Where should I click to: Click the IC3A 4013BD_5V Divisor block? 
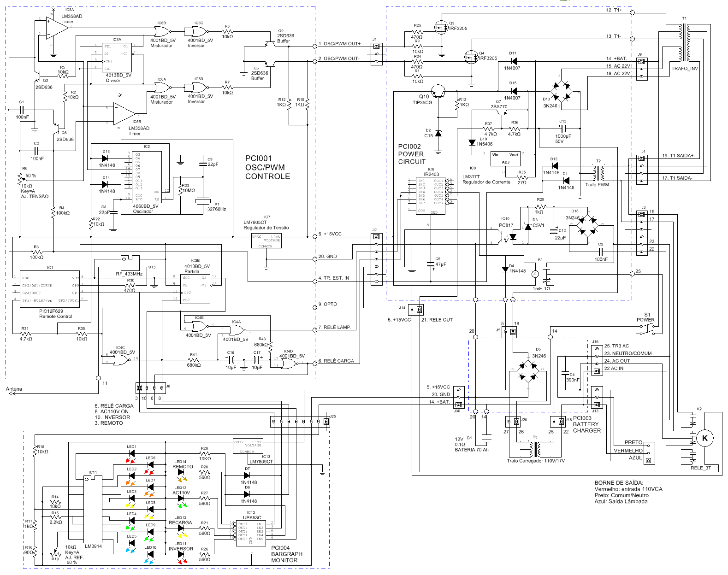(x=116, y=57)
